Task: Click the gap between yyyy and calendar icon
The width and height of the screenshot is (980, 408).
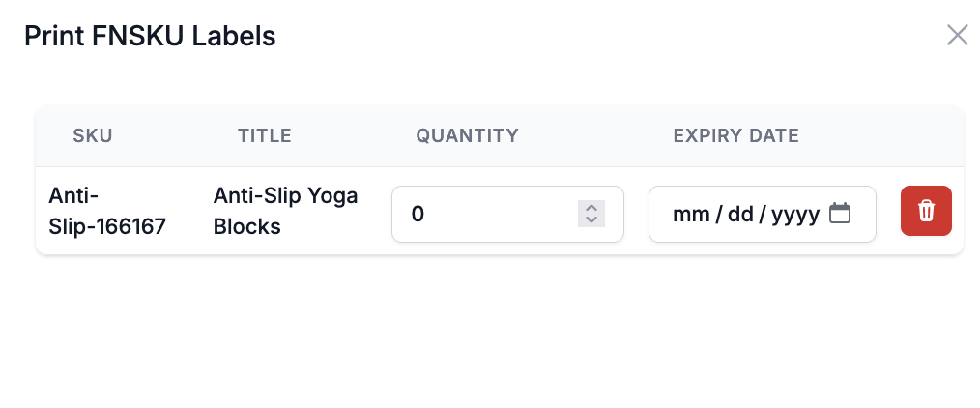Action: click(x=824, y=215)
